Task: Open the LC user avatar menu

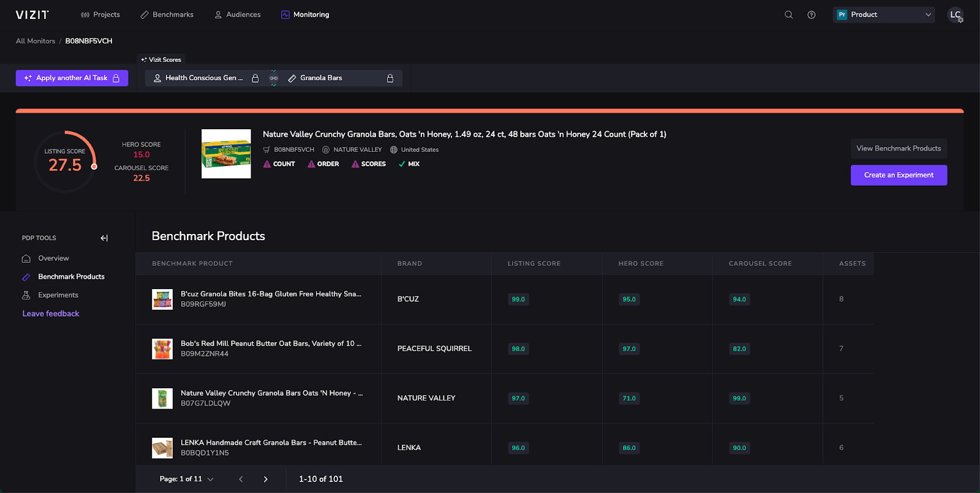Action: pos(956,15)
